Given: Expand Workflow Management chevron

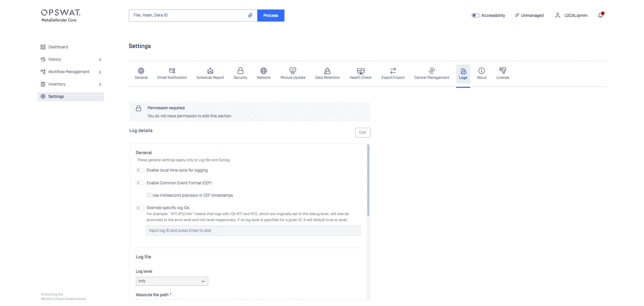Looking at the screenshot, I should tap(100, 72).
